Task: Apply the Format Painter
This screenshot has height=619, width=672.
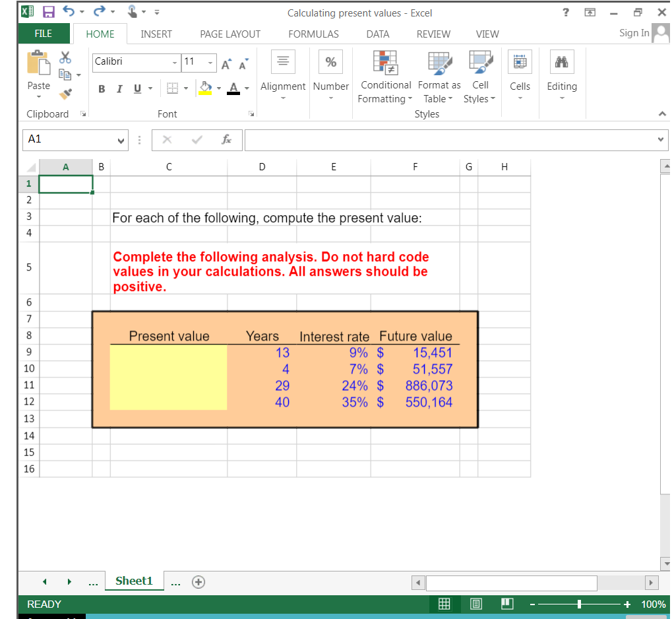Action: (x=64, y=93)
